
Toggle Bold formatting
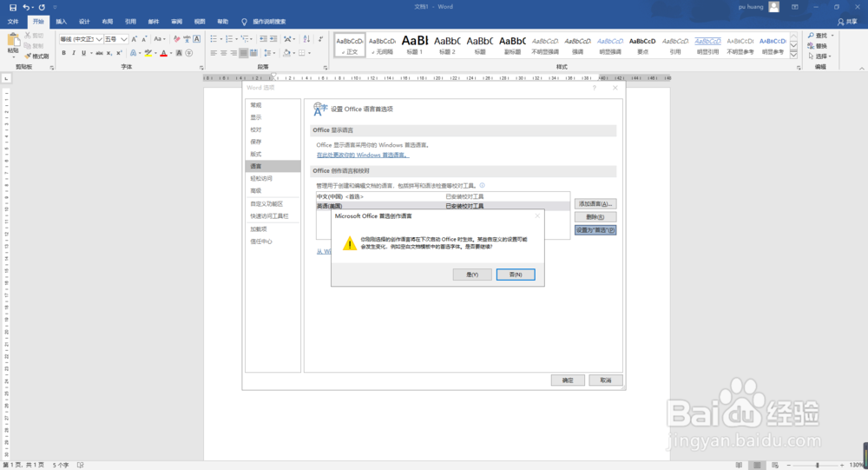point(63,53)
